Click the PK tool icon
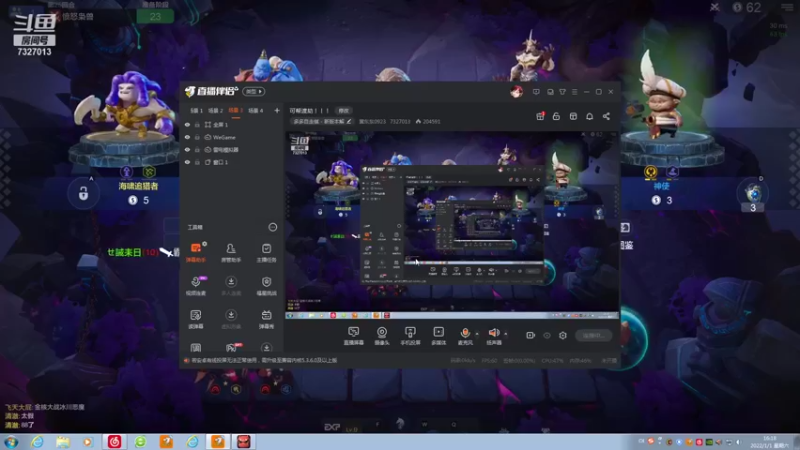Image resolution: width=800 pixels, height=450 pixels. [x=232, y=347]
